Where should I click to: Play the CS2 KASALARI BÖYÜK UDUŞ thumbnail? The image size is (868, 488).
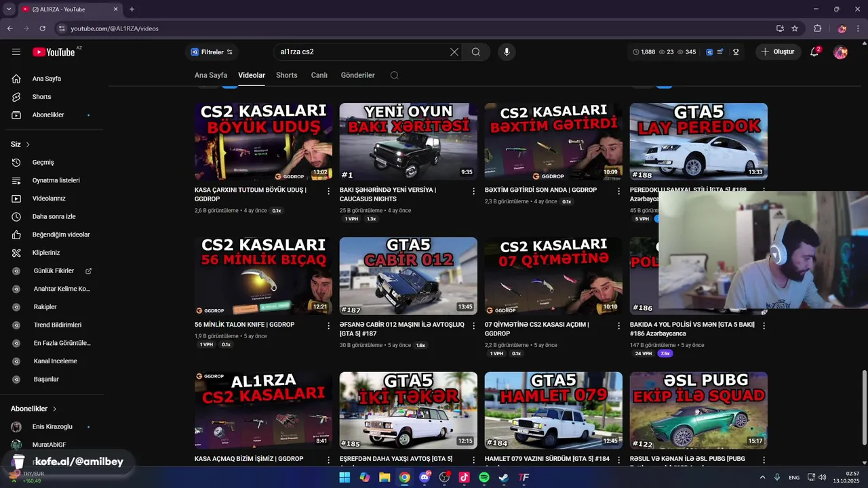(x=264, y=142)
